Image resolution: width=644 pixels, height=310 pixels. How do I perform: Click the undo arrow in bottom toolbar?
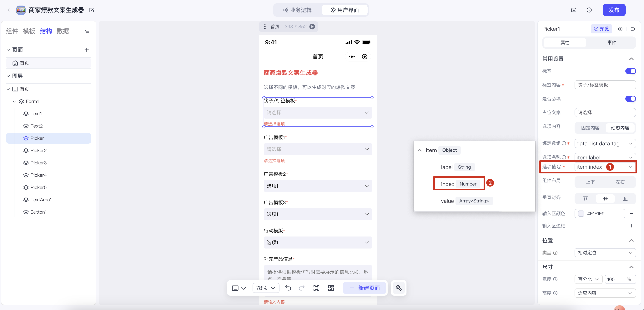click(288, 288)
